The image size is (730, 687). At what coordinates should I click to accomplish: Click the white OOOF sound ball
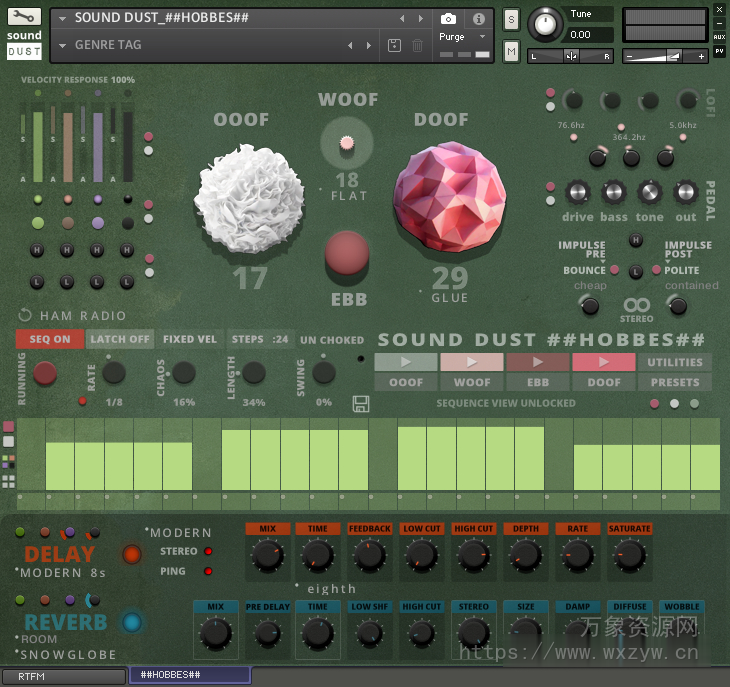248,196
